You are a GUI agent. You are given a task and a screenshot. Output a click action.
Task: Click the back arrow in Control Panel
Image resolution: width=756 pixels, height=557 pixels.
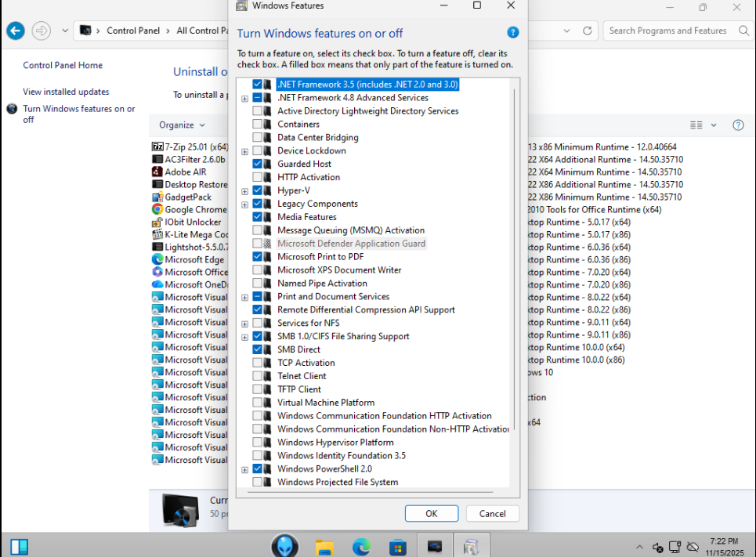[x=16, y=31]
